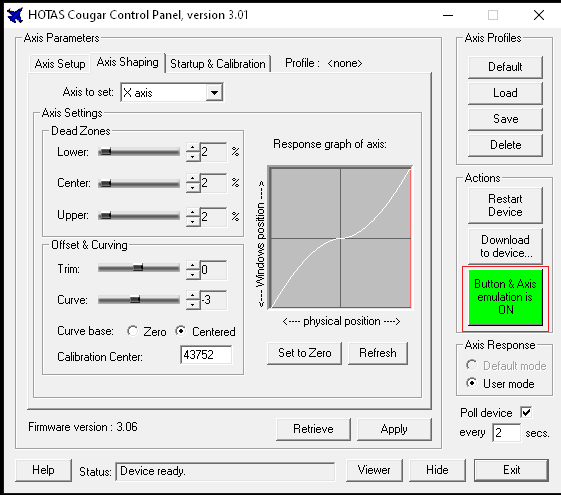
Task: Click the Trim slider thumb
Action: pyautogui.click(x=138, y=268)
